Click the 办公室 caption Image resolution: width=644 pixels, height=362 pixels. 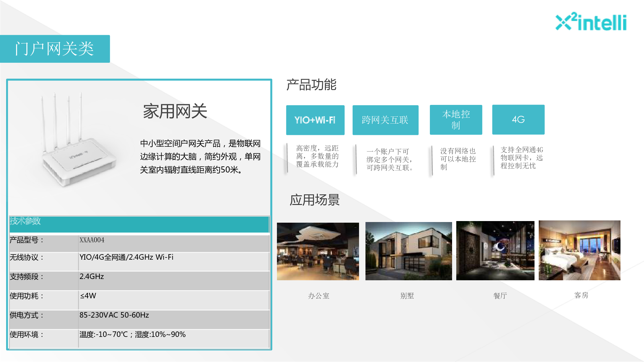click(x=319, y=296)
